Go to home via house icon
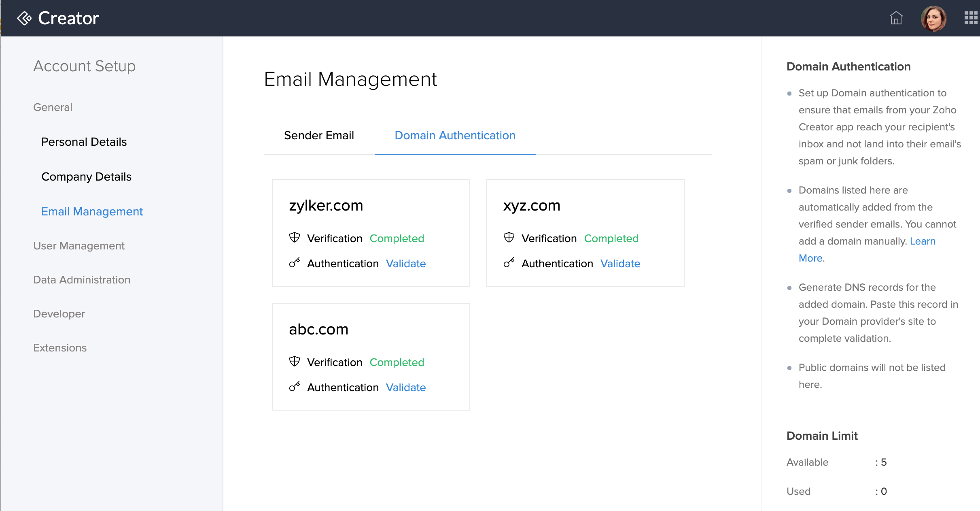Image resolution: width=980 pixels, height=511 pixels. (x=896, y=18)
